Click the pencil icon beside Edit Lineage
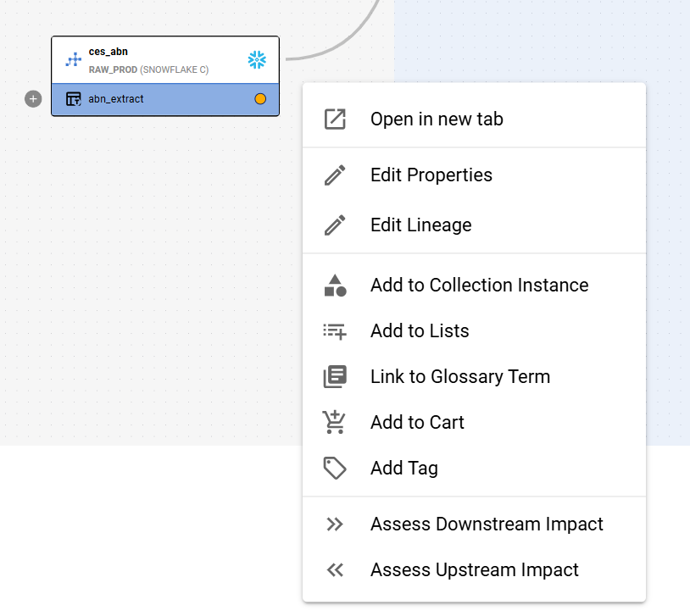The image size is (690, 616). (335, 225)
